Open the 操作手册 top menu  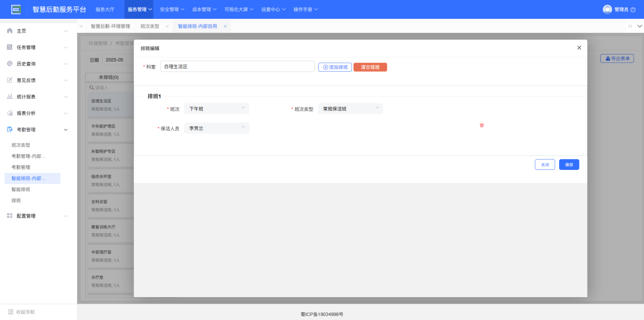click(306, 10)
